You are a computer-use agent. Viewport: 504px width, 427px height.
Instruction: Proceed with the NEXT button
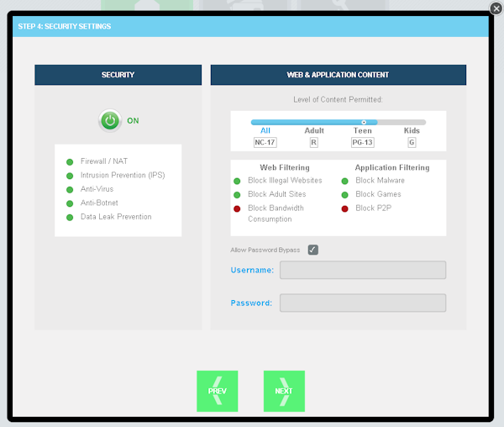tap(284, 391)
